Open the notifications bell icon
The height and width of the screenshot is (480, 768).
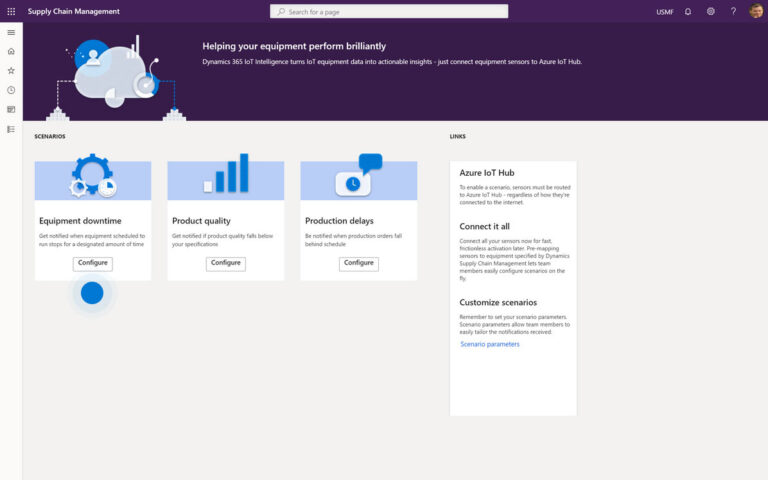point(688,11)
